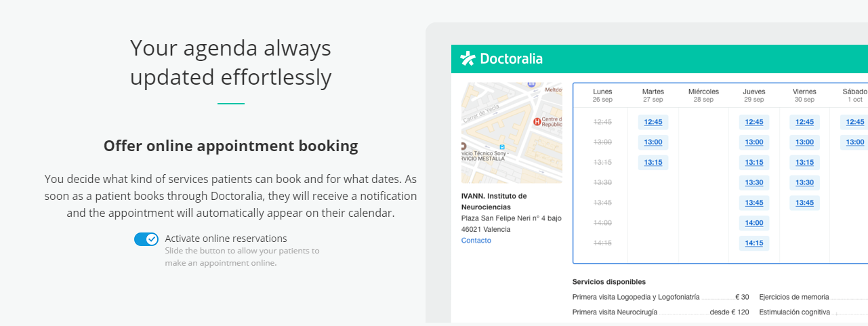Select the Viernes 13:45 appointment slot
Viewport: 868px width, 326px height.
(804, 203)
